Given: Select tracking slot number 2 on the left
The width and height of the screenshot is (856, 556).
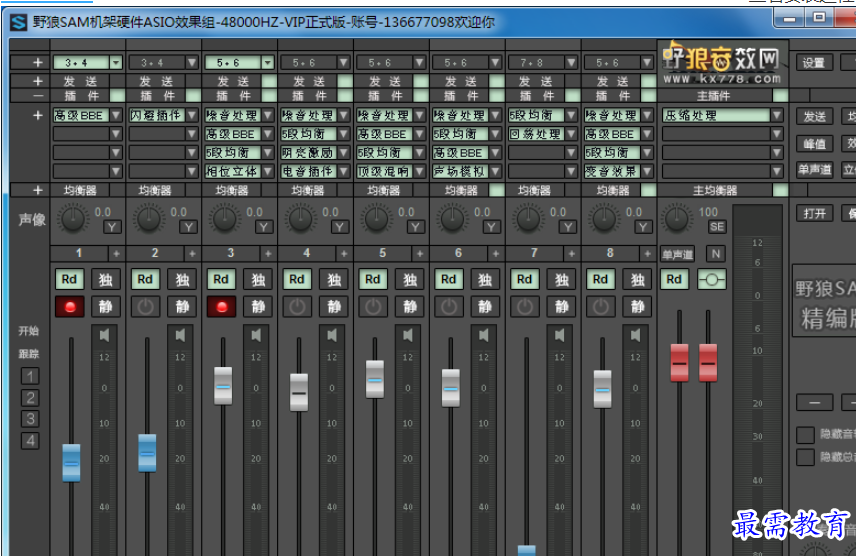Looking at the screenshot, I should 31,398.
